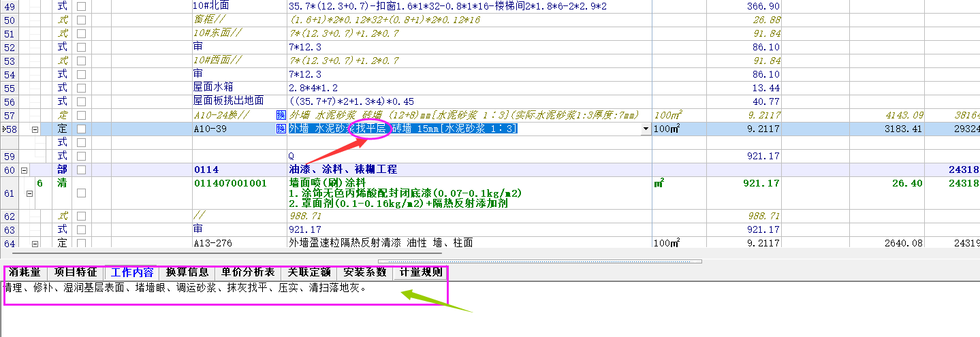The height and width of the screenshot is (337, 980).
Task: Click the 100m² unit in row 58
Action: click(666, 129)
